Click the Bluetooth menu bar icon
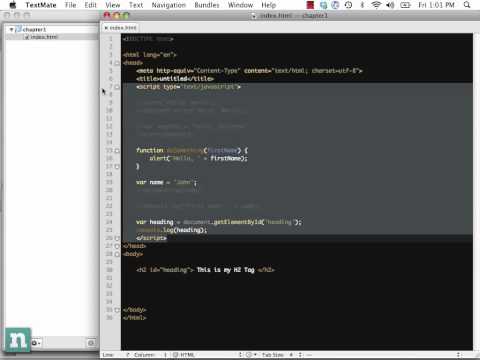 362,5
